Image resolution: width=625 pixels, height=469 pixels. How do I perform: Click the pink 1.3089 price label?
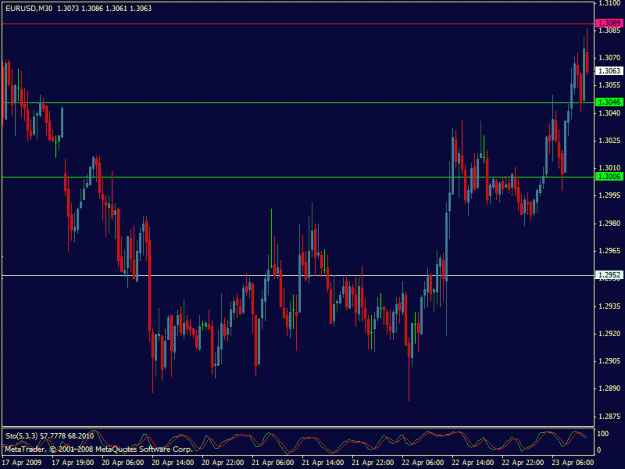[608, 24]
